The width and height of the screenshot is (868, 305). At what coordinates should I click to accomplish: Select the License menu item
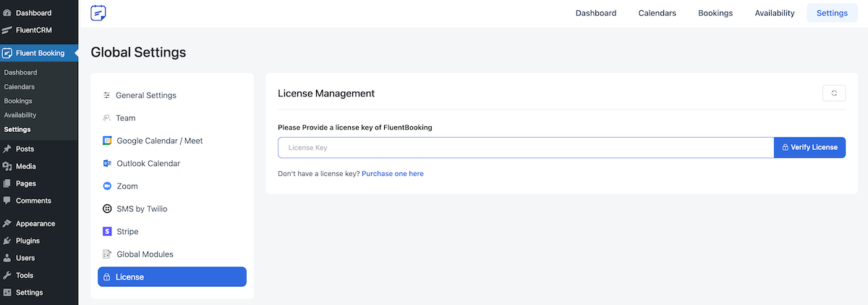coord(172,277)
